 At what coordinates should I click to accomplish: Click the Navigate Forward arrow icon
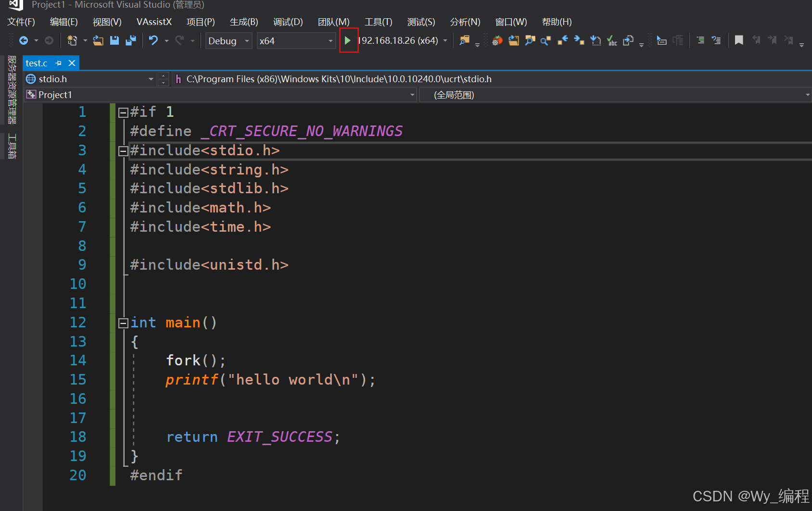(49, 41)
